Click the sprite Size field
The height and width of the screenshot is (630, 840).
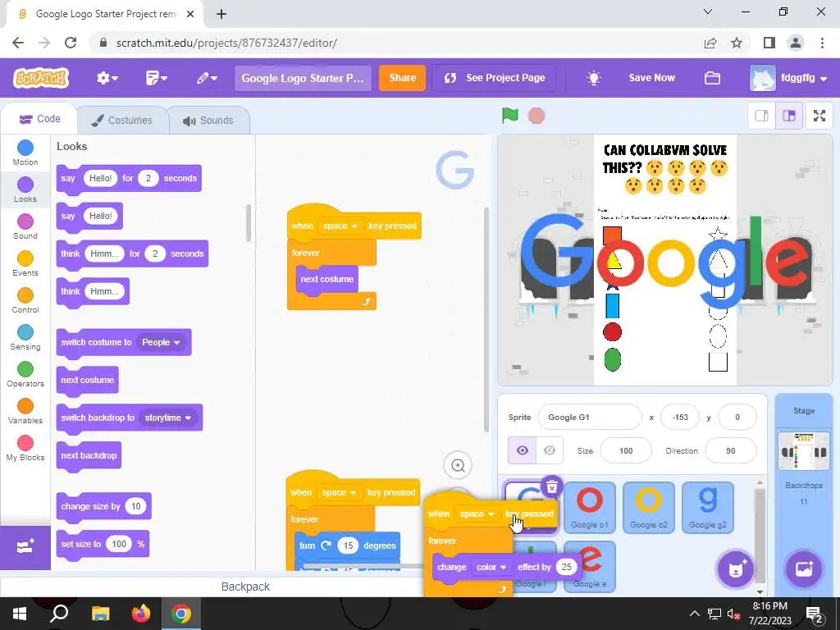[x=626, y=450]
